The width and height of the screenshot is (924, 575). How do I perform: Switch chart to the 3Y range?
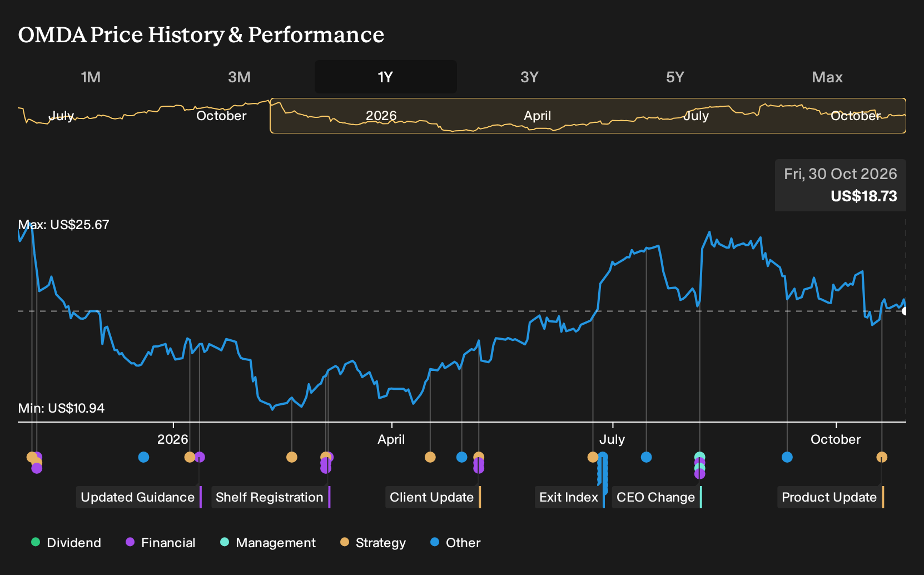pos(529,77)
